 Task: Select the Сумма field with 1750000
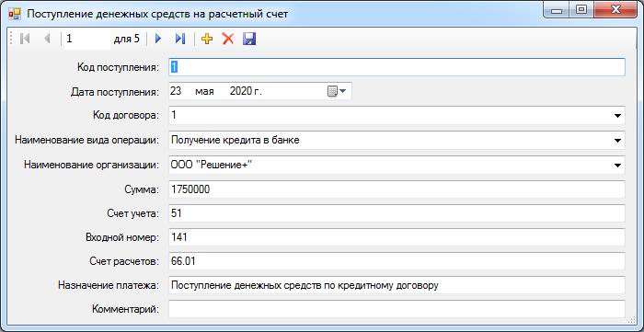[397, 189]
